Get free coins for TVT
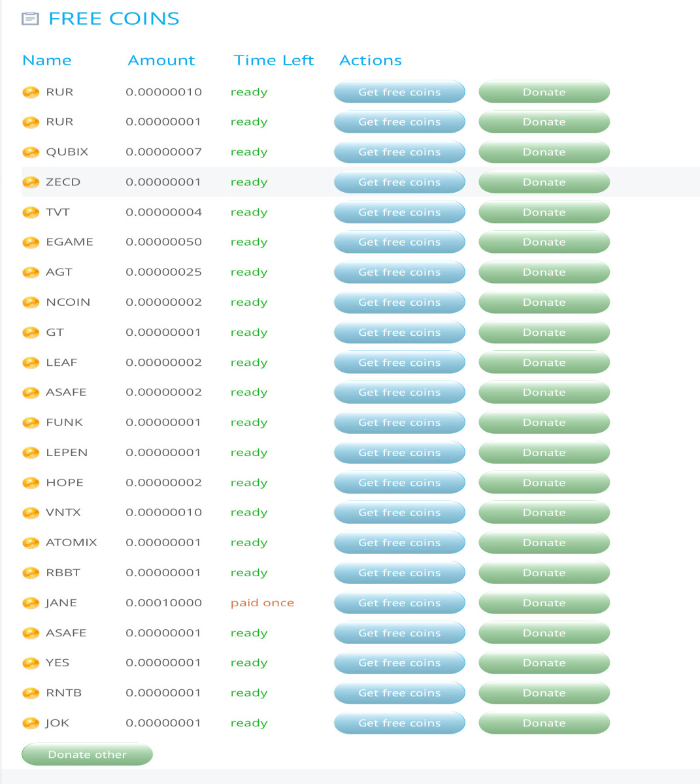 click(399, 212)
